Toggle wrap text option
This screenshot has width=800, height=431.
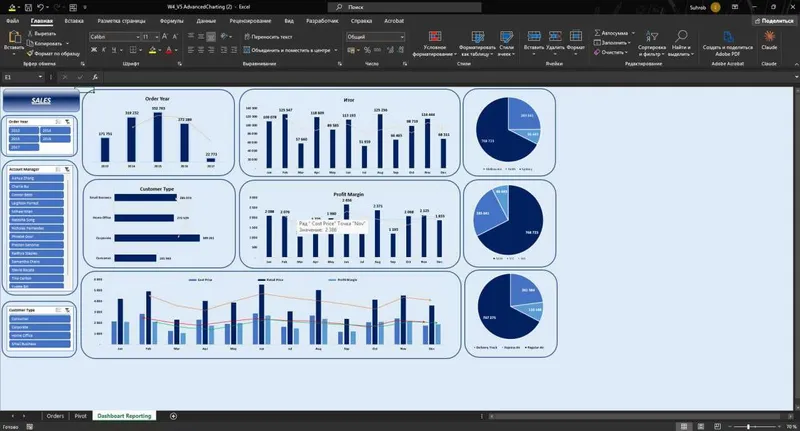click(268, 37)
